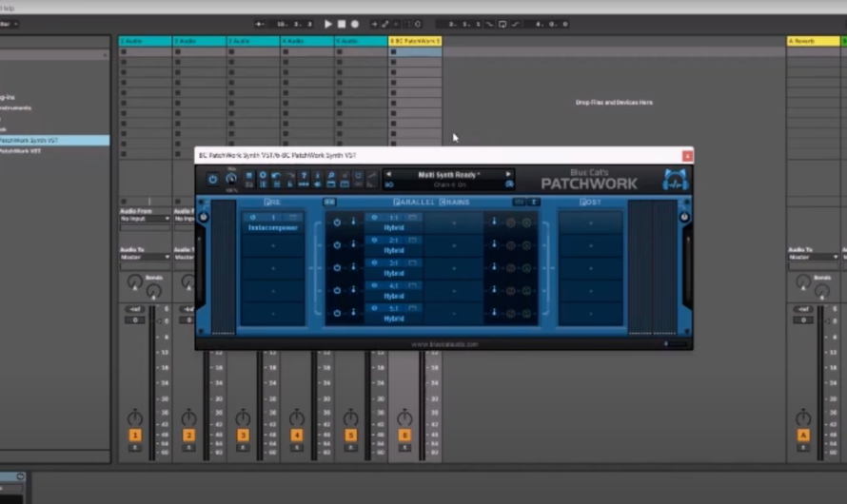Select the 1 Audio track header
Image resolution: width=847 pixels, height=504 pixels.
(x=145, y=41)
